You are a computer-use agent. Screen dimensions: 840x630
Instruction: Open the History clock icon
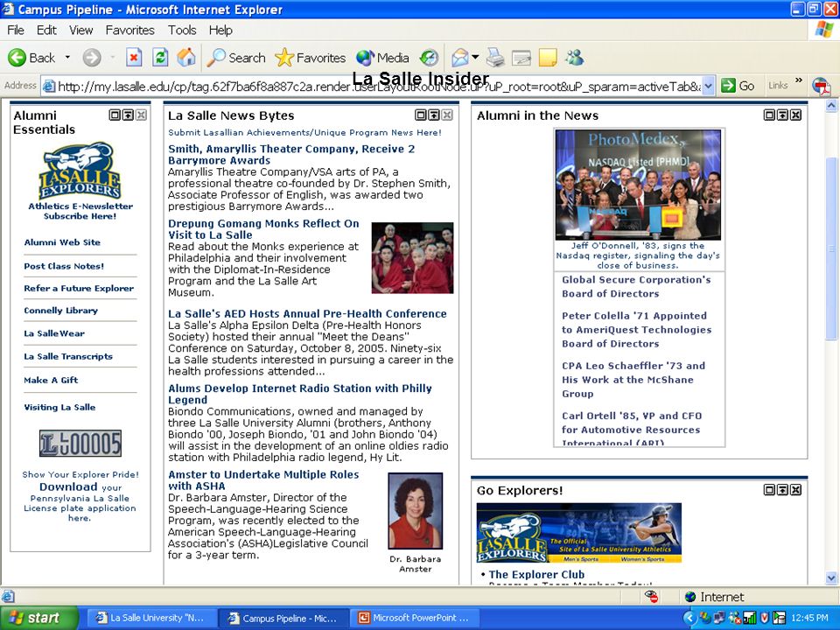[429, 58]
